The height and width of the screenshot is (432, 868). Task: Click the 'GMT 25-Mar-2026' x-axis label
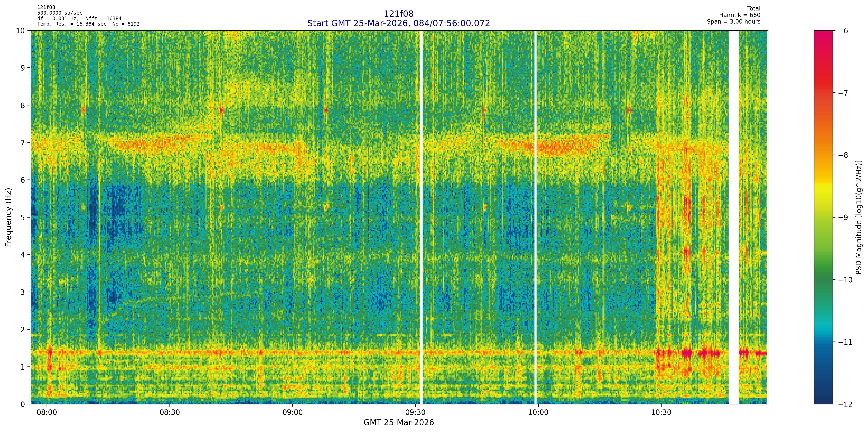point(398,423)
